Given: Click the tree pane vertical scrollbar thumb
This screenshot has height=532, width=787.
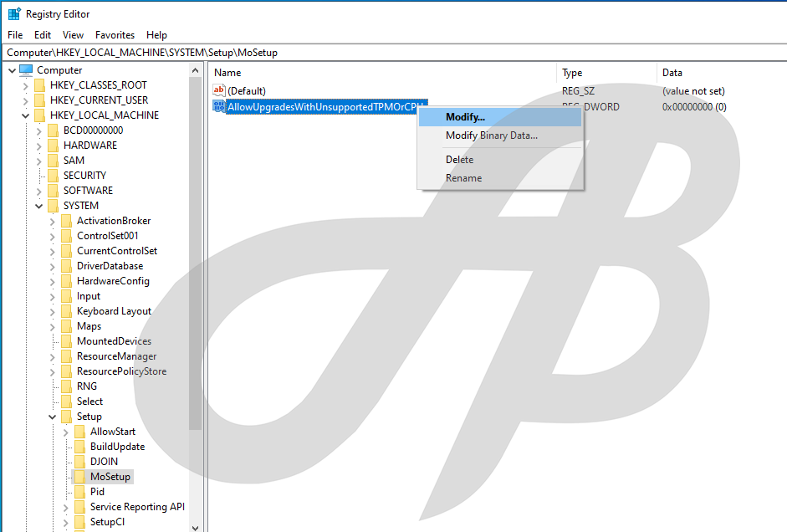Looking at the screenshot, I should pos(195,254).
